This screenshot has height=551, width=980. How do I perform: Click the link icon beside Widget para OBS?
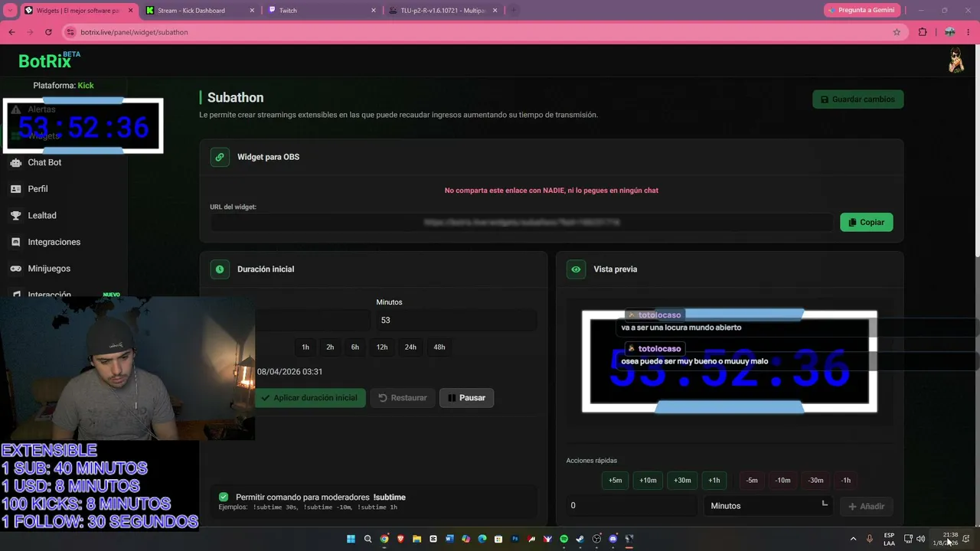tap(220, 157)
